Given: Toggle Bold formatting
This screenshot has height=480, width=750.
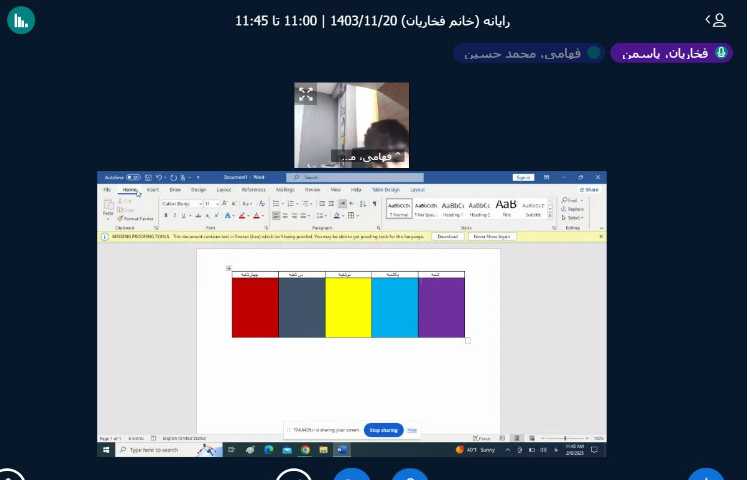Looking at the screenshot, I should point(165,216).
